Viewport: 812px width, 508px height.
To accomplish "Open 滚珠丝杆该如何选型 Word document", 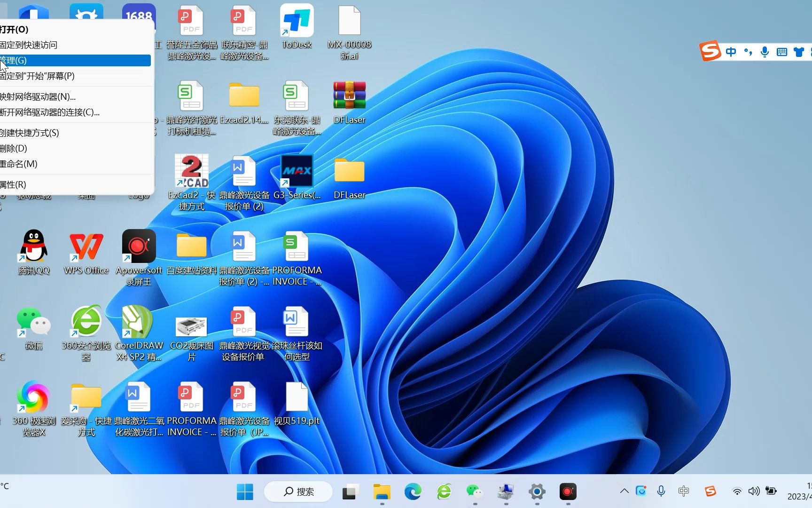I will pyautogui.click(x=296, y=321).
